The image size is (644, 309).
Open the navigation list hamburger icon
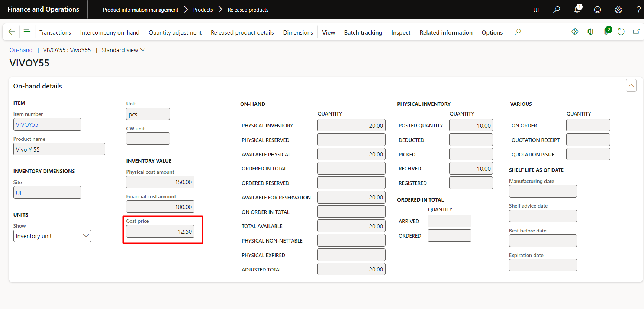[x=27, y=32]
